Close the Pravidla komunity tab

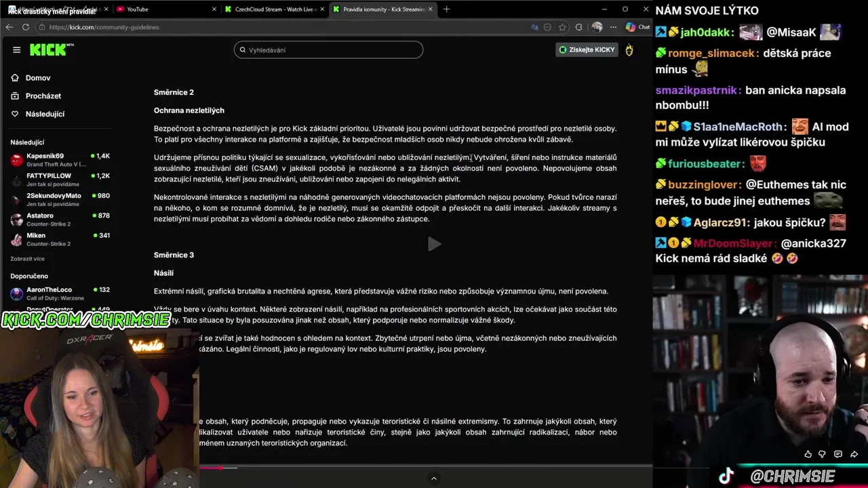tap(431, 9)
